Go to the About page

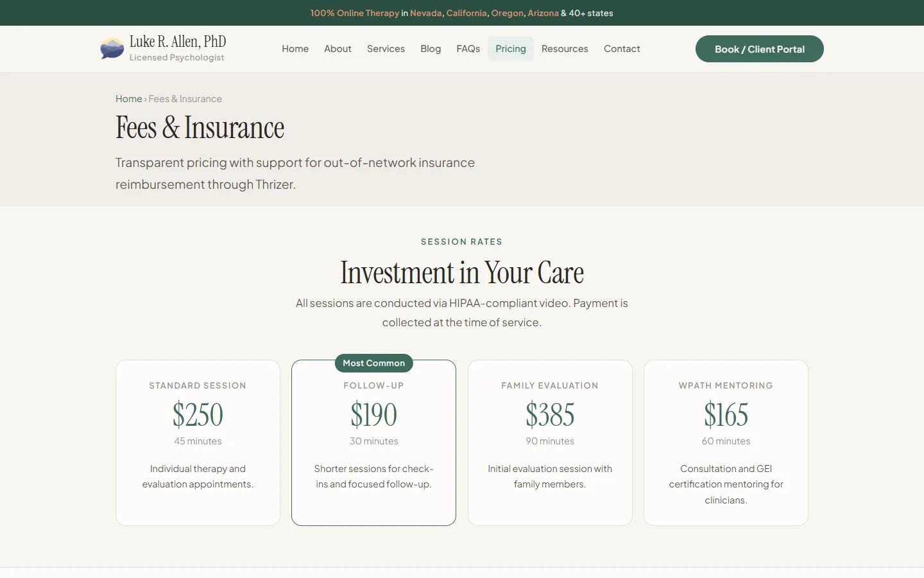pyautogui.click(x=338, y=49)
